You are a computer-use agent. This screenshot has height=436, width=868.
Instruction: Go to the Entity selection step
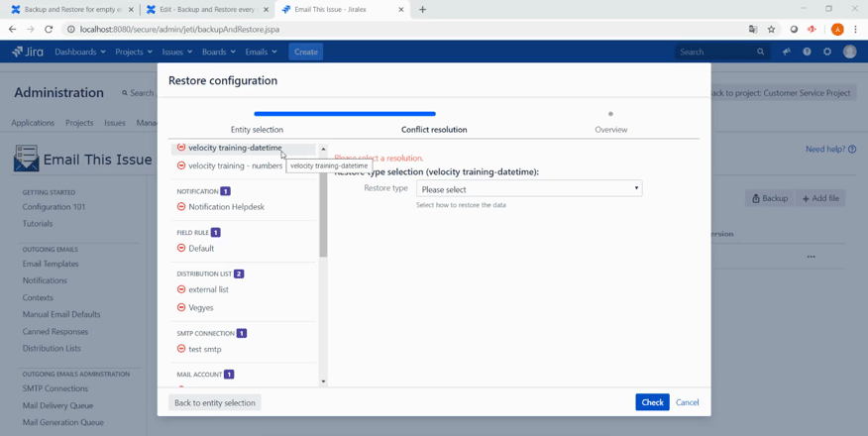(257, 130)
